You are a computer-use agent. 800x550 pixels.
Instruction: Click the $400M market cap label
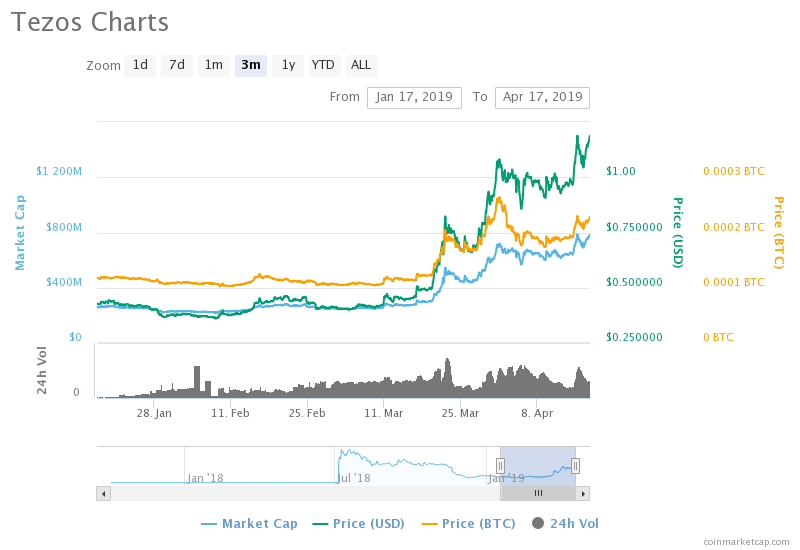point(64,282)
